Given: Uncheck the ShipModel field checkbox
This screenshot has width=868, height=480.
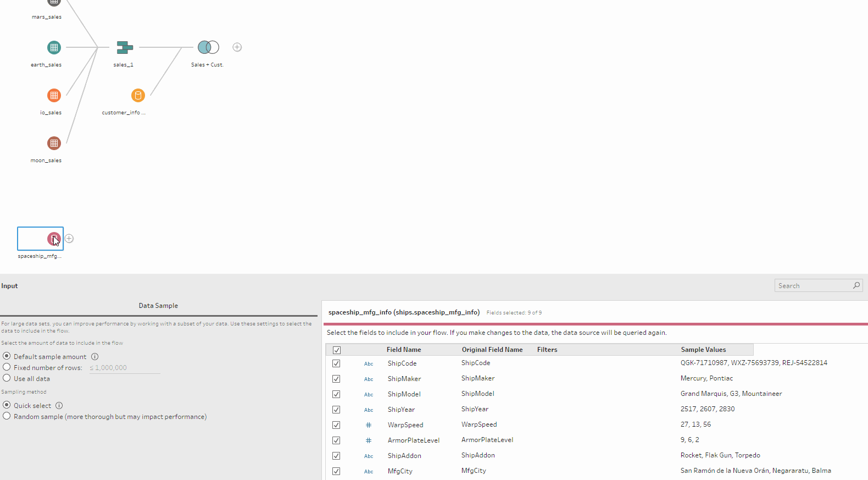Looking at the screenshot, I should [336, 394].
